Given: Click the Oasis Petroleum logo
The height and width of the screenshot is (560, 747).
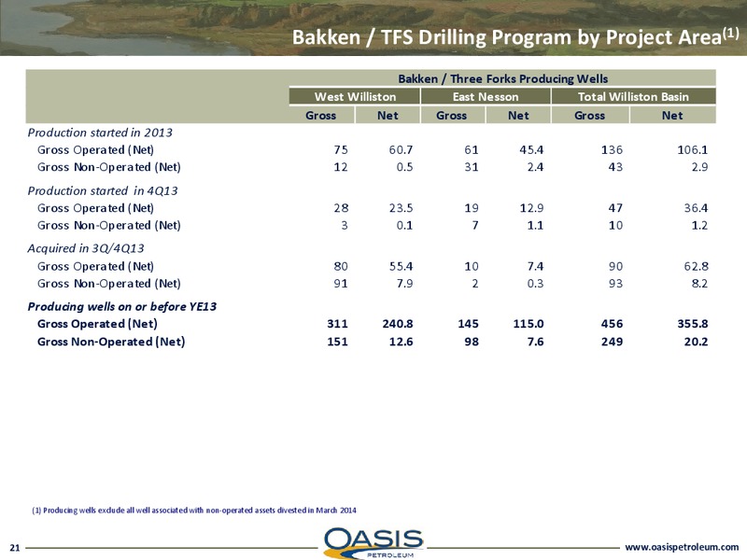Looking at the screenshot, I should pos(373,543).
